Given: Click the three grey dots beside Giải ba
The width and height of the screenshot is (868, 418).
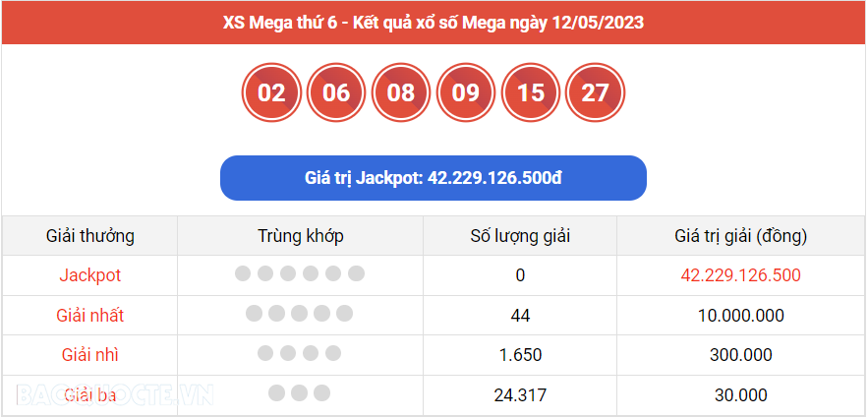Looking at the screenshot, I should [x=300, y=394].
